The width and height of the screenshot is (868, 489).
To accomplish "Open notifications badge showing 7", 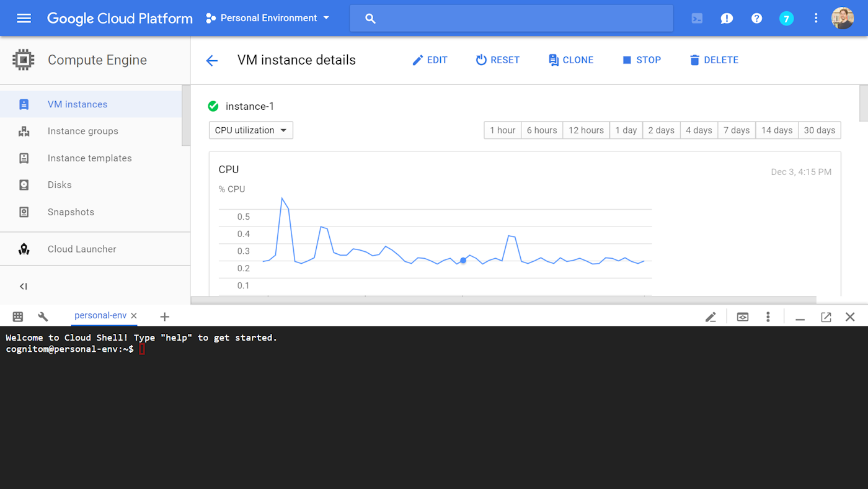I will click(x=786, y=19).
